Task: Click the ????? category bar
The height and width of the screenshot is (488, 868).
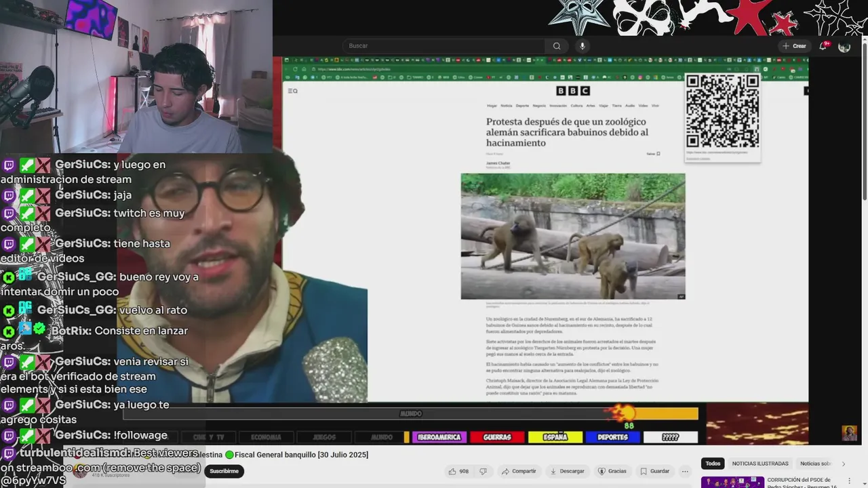Action: (670, 437)
